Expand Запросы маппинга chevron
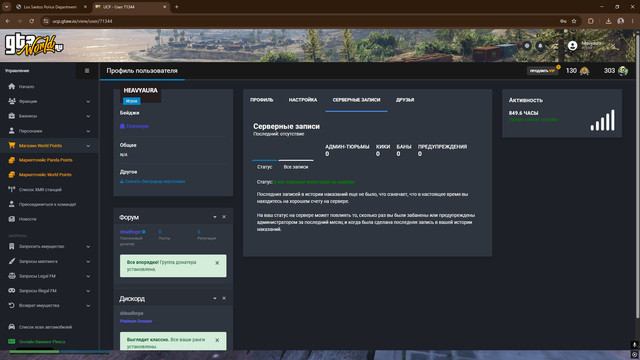Screen dimensions: 640x360 pos(88,262)
